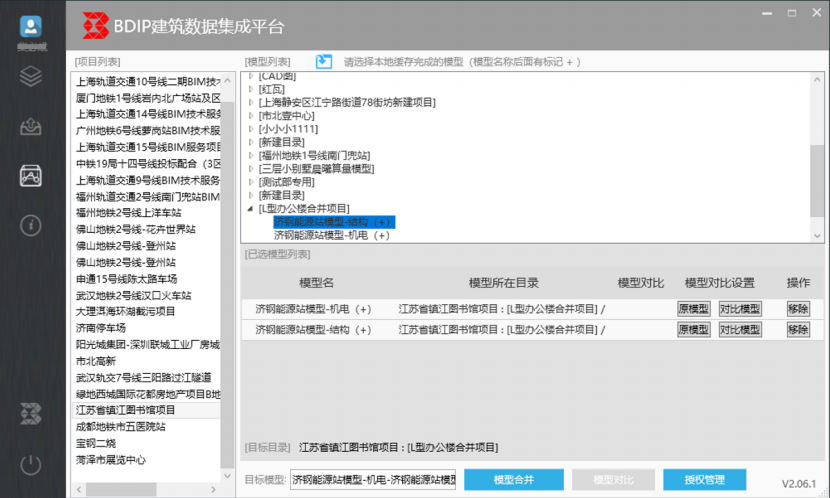Open the layers stack sidebar icon
The image size is (830, 498).
(31, 76)
